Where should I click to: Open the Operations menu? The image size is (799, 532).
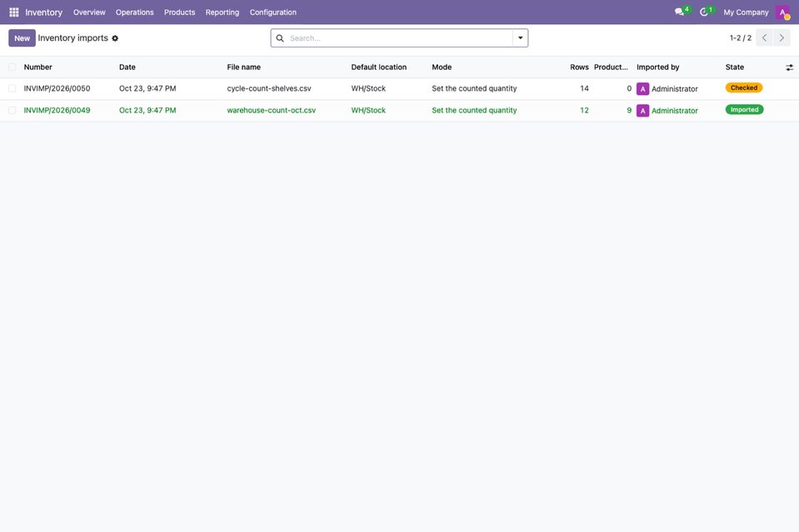[x=134, y=12]
